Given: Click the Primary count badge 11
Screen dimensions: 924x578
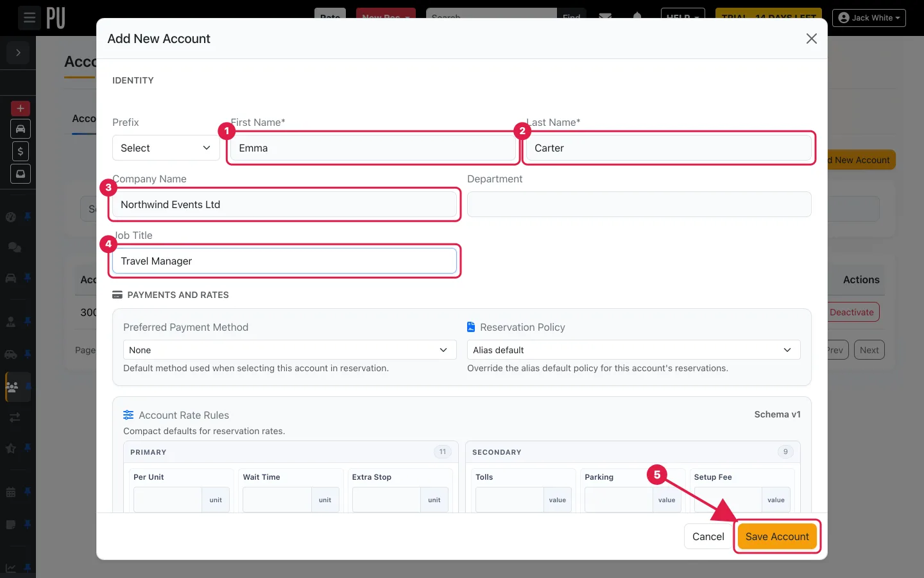Looking at the screenshot, I should (x=443, y=451).
